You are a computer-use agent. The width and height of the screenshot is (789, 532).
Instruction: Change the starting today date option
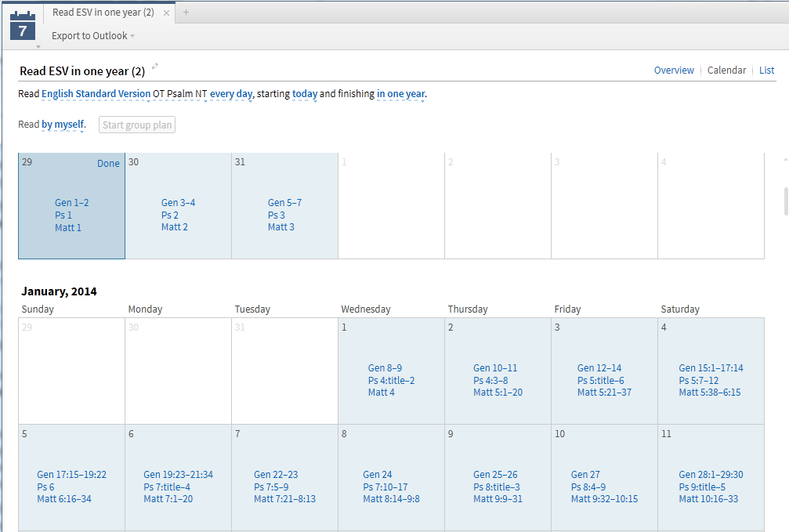pyautogui.click(x=305, y=94)
